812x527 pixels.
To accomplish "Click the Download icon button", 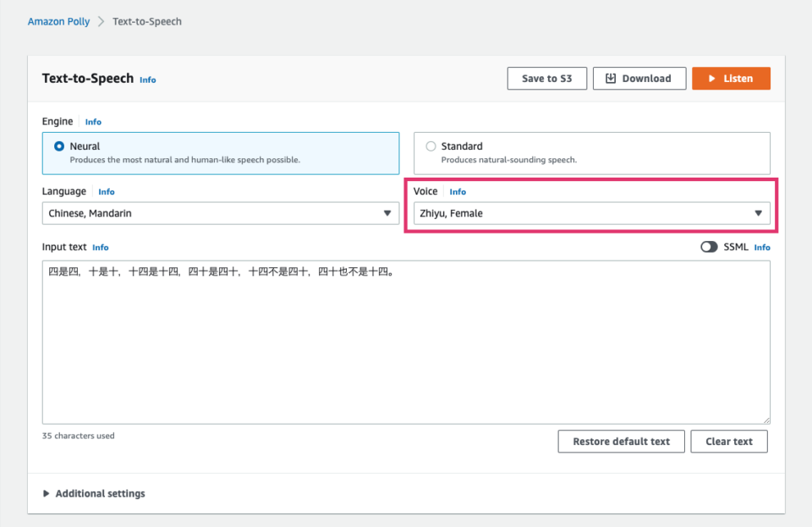I will (611, 78).
